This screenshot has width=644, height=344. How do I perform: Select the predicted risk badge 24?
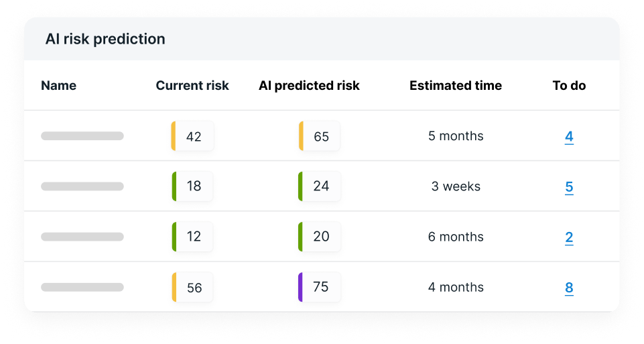click(320, 186)
